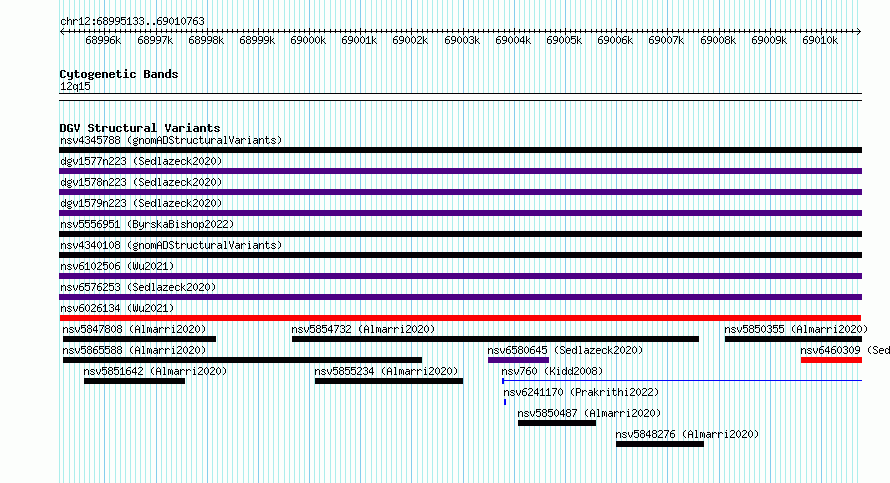This screenshot has width=890, height=483.
Task: Click the purple bar under dgv1578n223
Action: click(x=460, y=192)
